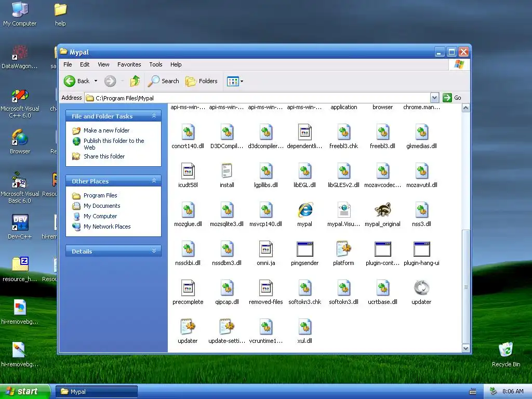Screen dimensions: 532x399
Task: Open the Help menu
Action: (176, 64)
